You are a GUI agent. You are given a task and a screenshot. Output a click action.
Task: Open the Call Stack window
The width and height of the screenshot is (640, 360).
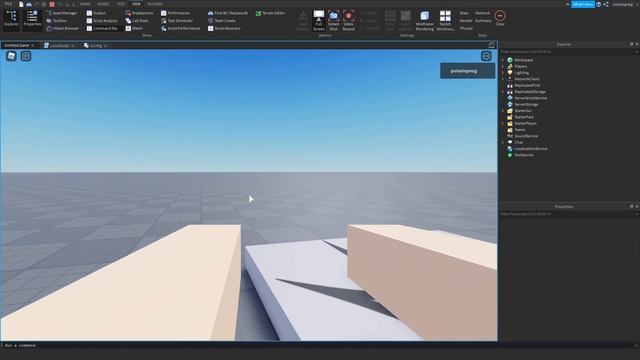[x=137, y=20]
